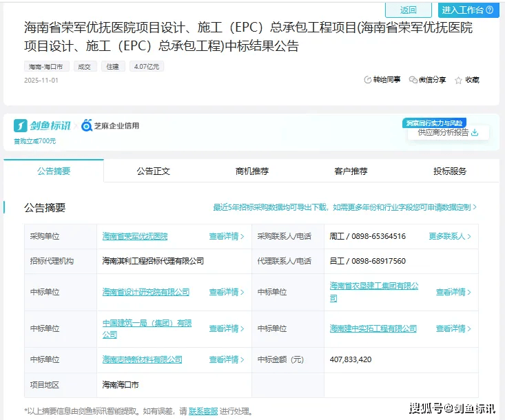Click the 剑鱼标讯 logo
This screenshot has height=420, width=505.
43,125
